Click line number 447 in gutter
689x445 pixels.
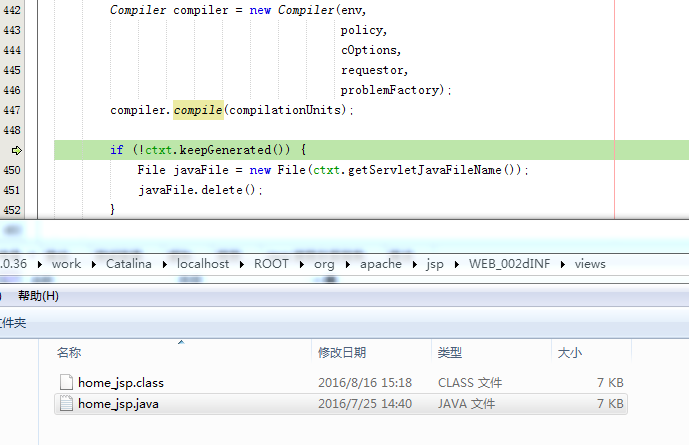tap(12, 110)
